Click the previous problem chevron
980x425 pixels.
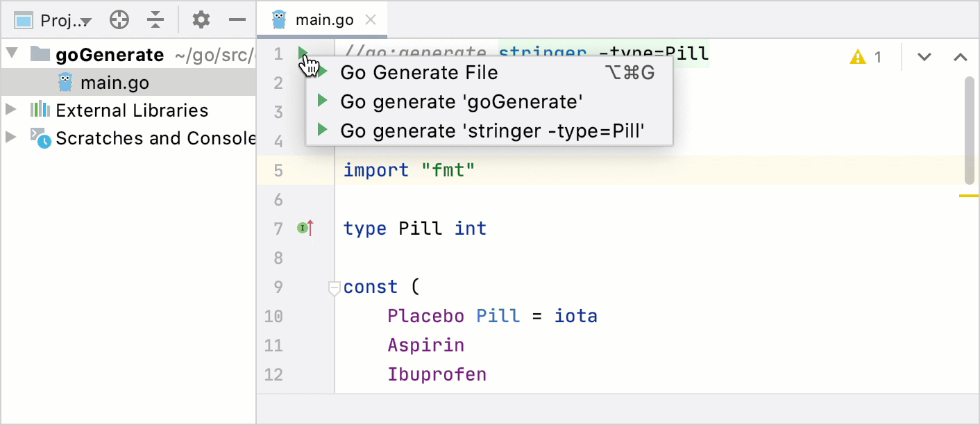click(960, 58)
